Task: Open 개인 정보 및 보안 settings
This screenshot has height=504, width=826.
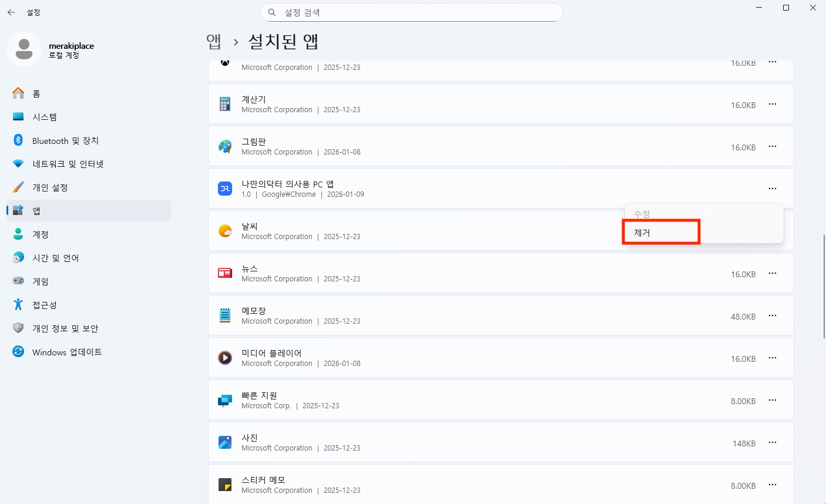Action: coord(89,328)
